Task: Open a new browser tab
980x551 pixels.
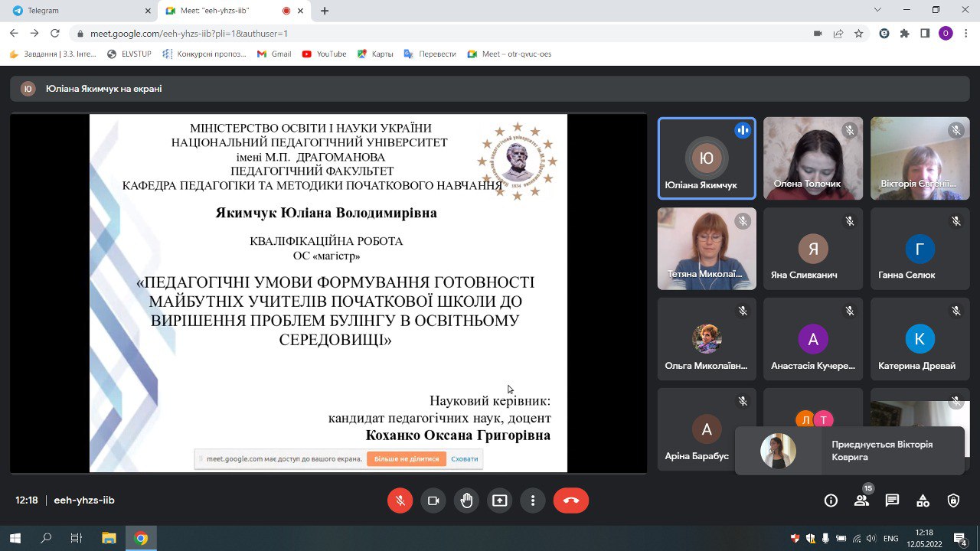Action: 325,11
